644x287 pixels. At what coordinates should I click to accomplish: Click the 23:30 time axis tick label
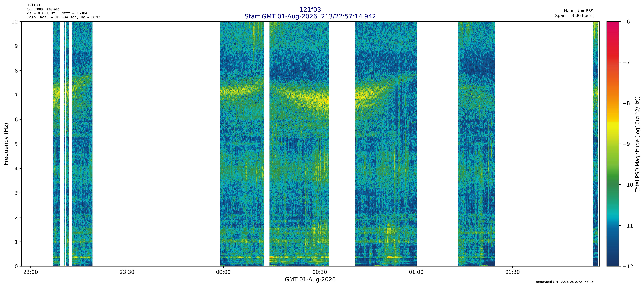tap(127, 272)
